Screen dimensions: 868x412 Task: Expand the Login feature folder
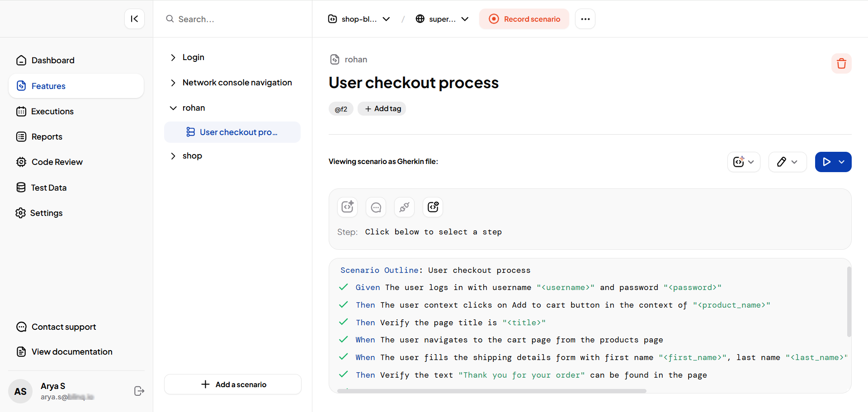173,57
